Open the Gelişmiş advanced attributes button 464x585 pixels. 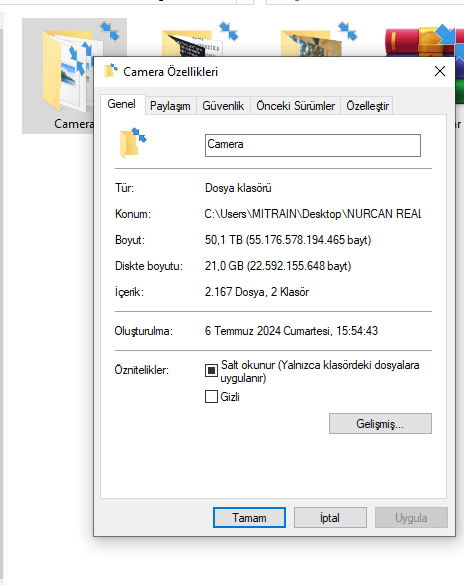[380, 423]
